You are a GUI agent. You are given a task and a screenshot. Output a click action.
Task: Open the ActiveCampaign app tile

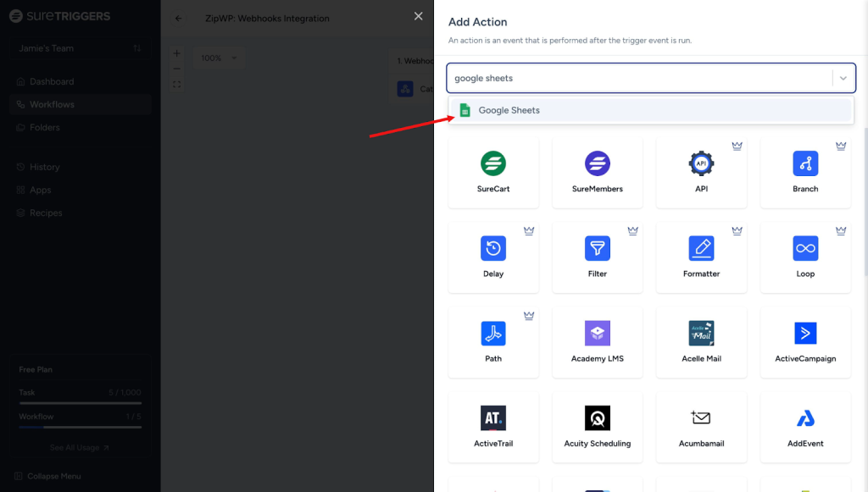[x=805, y=342]
